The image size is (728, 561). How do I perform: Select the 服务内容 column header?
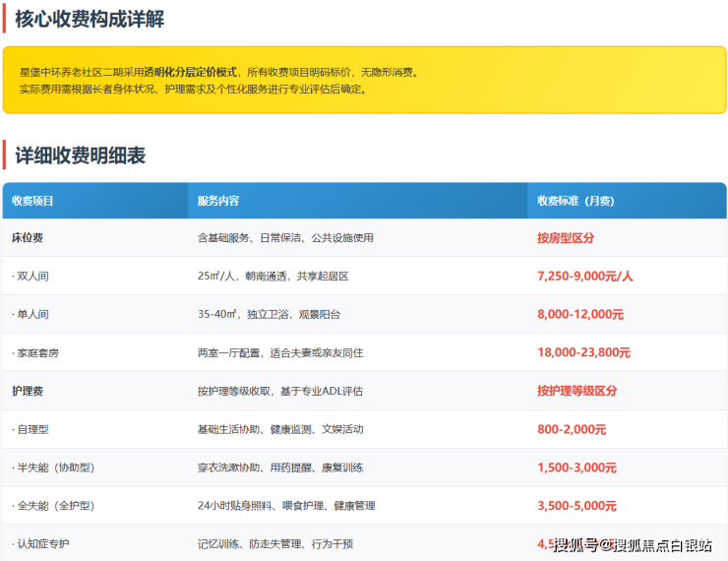pyautogui.click(x=217, y=201)
